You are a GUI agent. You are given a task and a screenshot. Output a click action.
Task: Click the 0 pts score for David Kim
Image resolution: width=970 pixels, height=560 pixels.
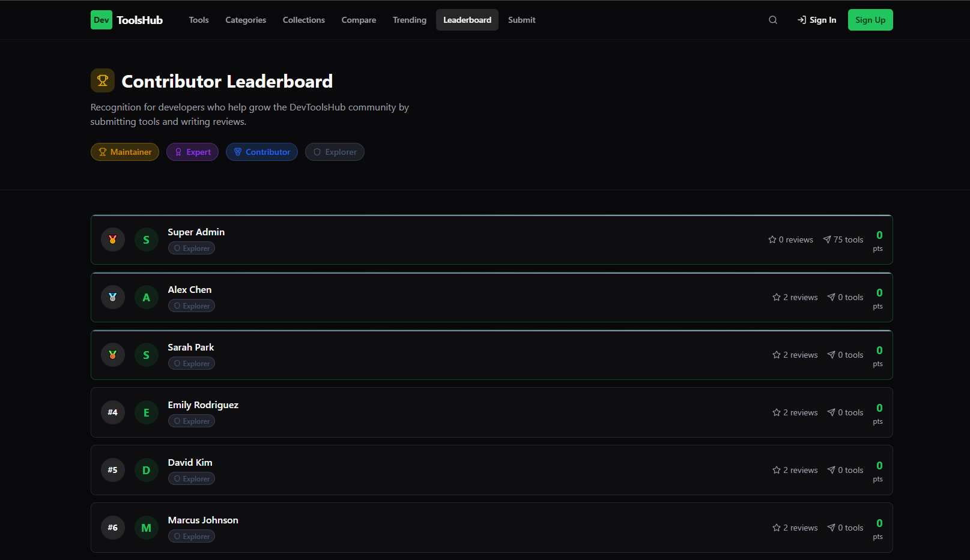[x=878, y=471]
